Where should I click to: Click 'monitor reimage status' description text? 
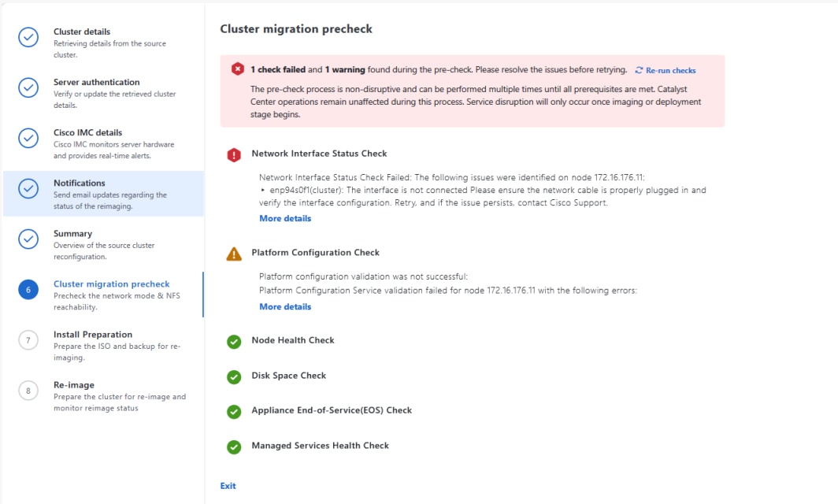[95, 409]
